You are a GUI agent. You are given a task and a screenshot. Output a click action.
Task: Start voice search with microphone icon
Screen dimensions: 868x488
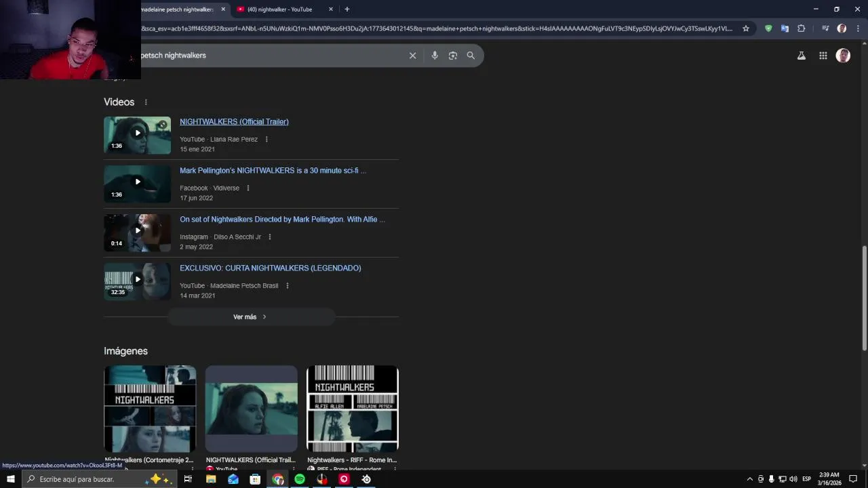pyautogui.click(x=435, y=56)
